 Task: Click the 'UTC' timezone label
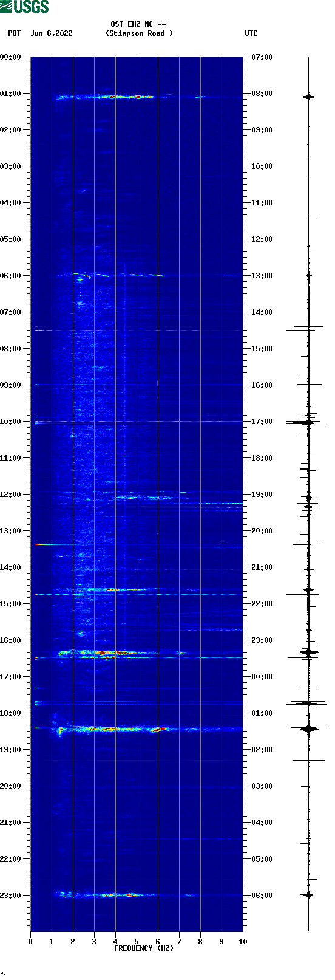point(251,33)
